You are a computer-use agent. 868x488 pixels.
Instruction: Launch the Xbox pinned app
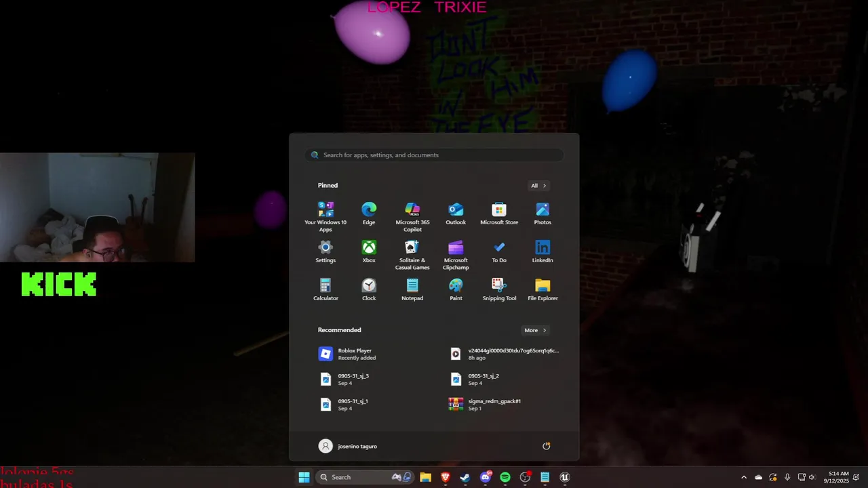(369, 251)
